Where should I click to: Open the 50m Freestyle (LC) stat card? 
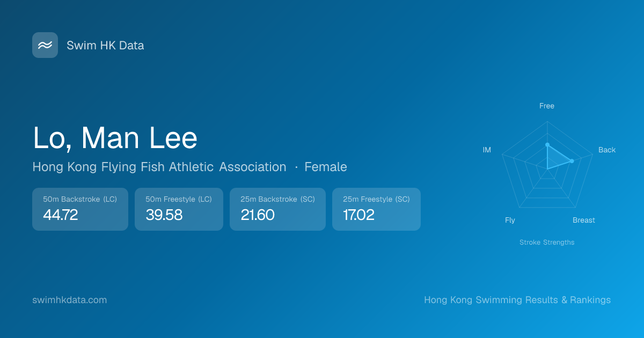[x=179, y=209]
